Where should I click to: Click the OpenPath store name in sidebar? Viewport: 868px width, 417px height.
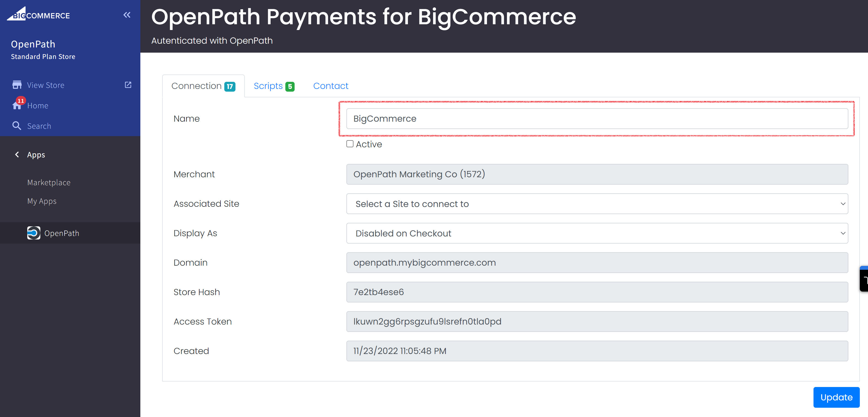(x=33, y=44)
